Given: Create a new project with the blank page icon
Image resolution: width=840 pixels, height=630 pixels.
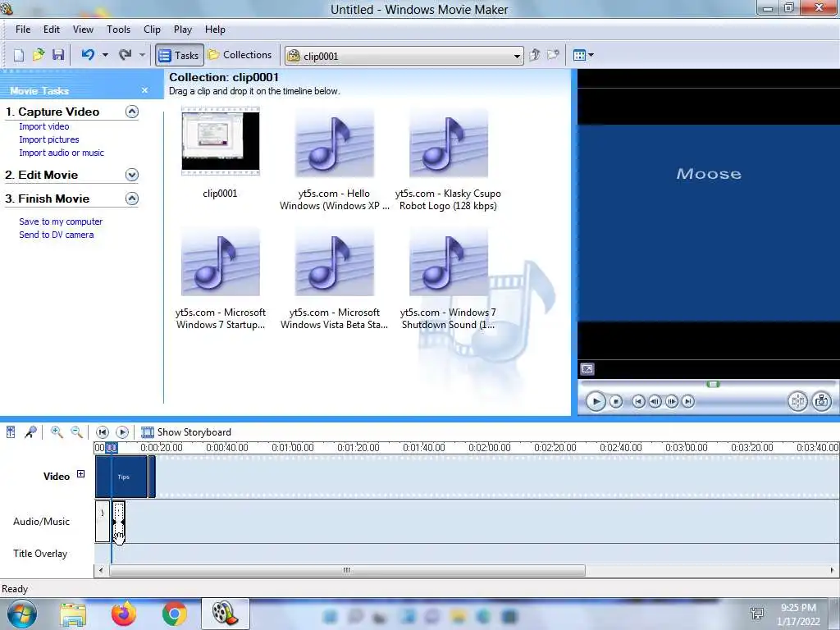Looking at the screenshot, I should click(19, 55).
